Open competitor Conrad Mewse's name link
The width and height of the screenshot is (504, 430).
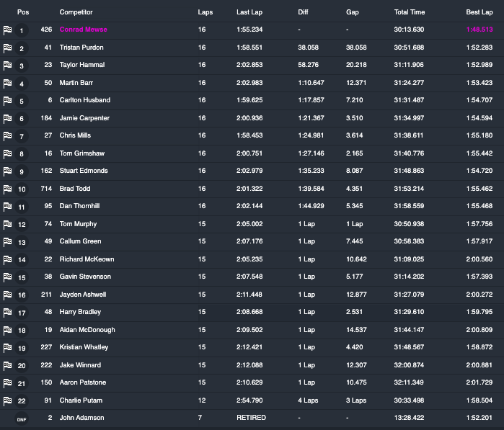pyautogui.click(x=84, y=30)
